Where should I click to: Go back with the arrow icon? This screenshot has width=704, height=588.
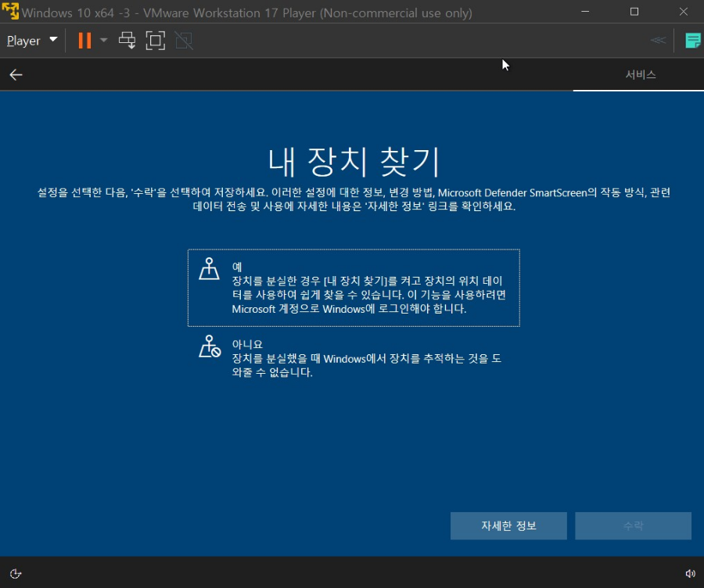16,74
